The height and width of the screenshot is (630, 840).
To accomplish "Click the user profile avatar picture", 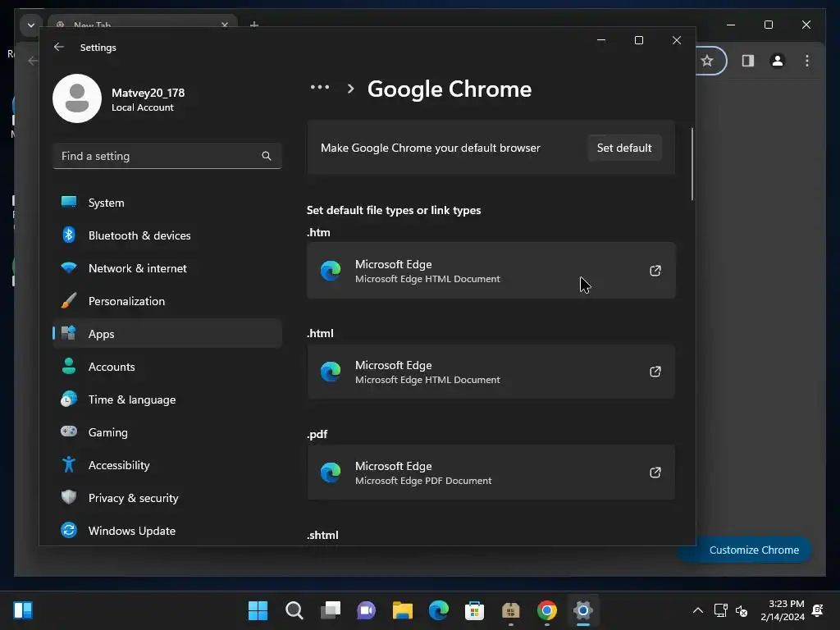I will 77,98.
